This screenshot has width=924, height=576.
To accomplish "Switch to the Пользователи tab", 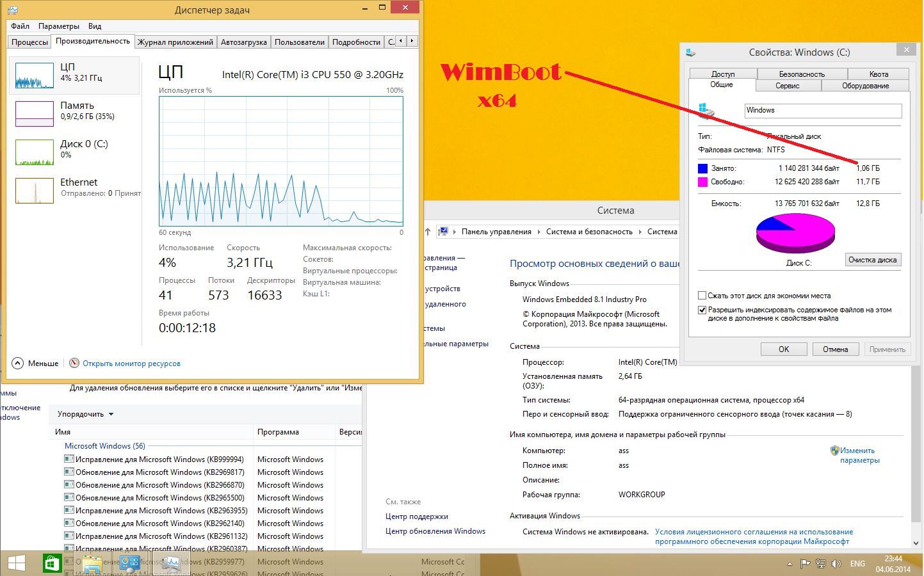I will coord(299,42).
